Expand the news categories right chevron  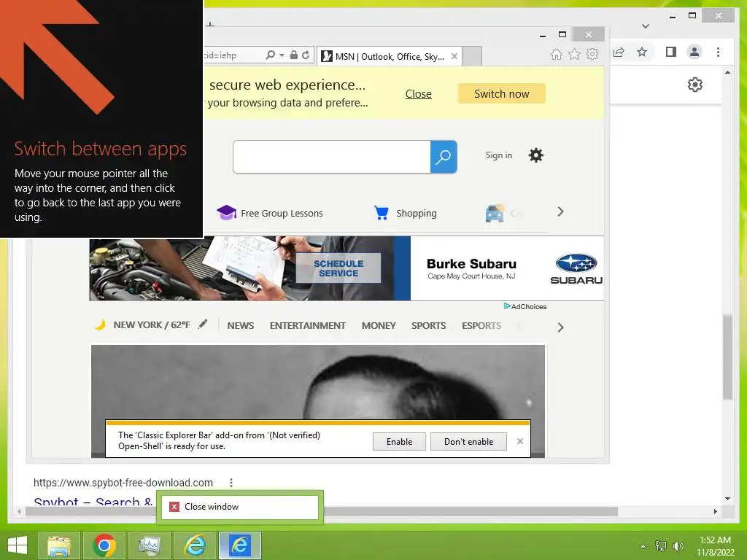(x=561, y=327)
